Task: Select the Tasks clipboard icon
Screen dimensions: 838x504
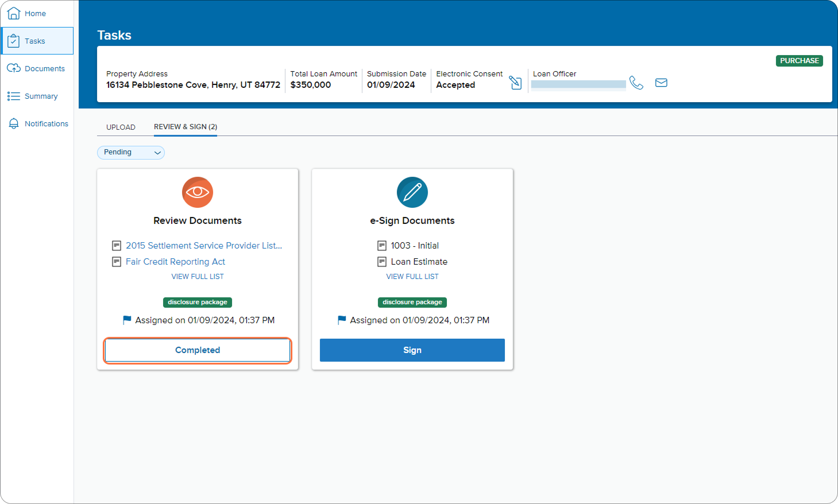Action: tap(14, 41)
